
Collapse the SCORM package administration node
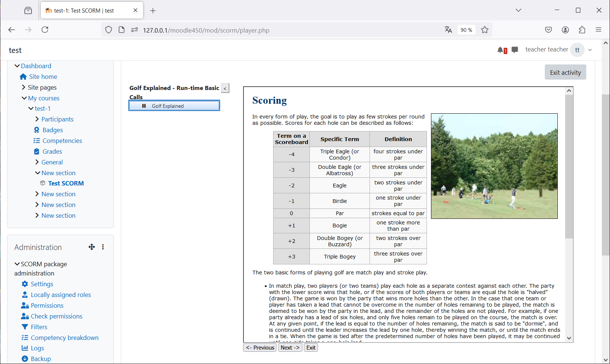click(17, 264)
